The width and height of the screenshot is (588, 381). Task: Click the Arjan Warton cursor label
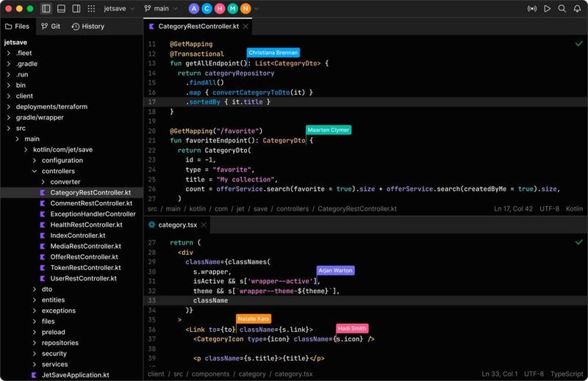coord(335,270)
